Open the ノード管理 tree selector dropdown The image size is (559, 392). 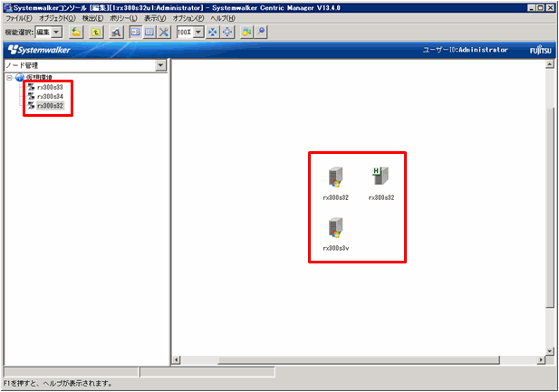pos(160,65)
